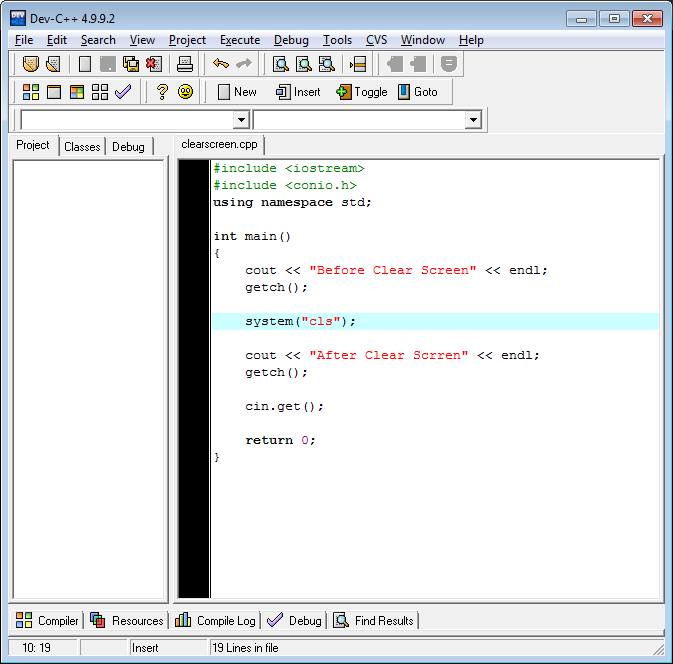The width and height of the screenshot is (673, 664).
Task: Undo with the orange arrow icon
Action: [221, 64]
